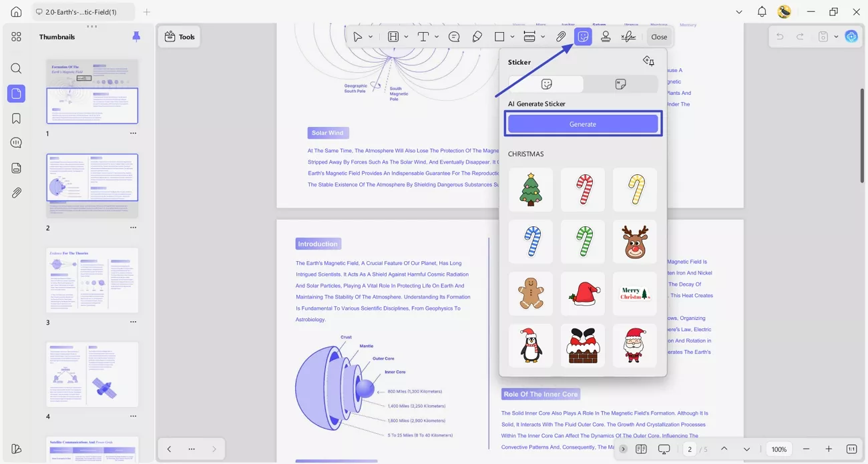868x464 pixels.
Task: Start slideshow presentation icon
Action: [x=664, y=449]
